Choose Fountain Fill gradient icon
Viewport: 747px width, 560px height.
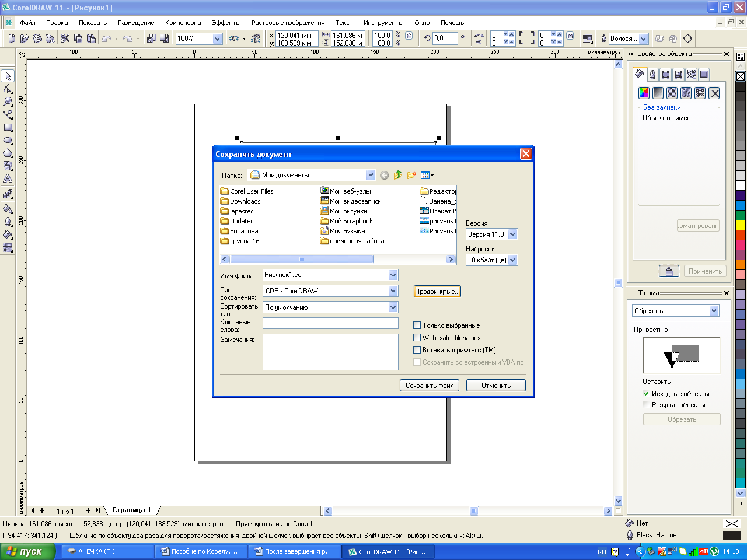(x=658, y=93)
